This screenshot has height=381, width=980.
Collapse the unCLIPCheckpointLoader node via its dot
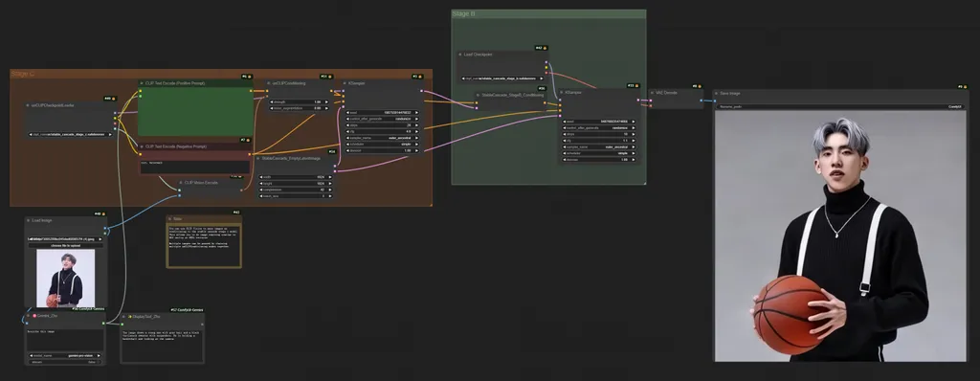pos(28,105)
